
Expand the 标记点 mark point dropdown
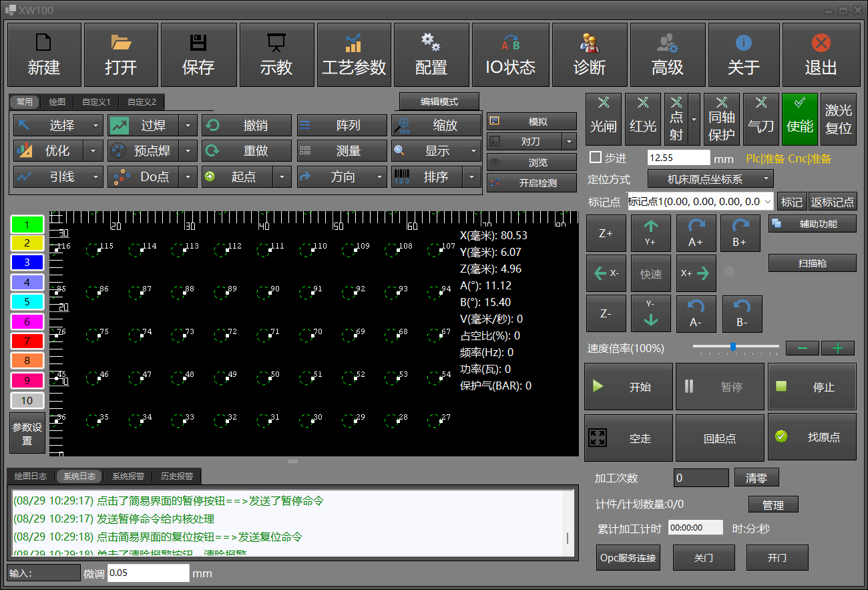click(767, 202)
